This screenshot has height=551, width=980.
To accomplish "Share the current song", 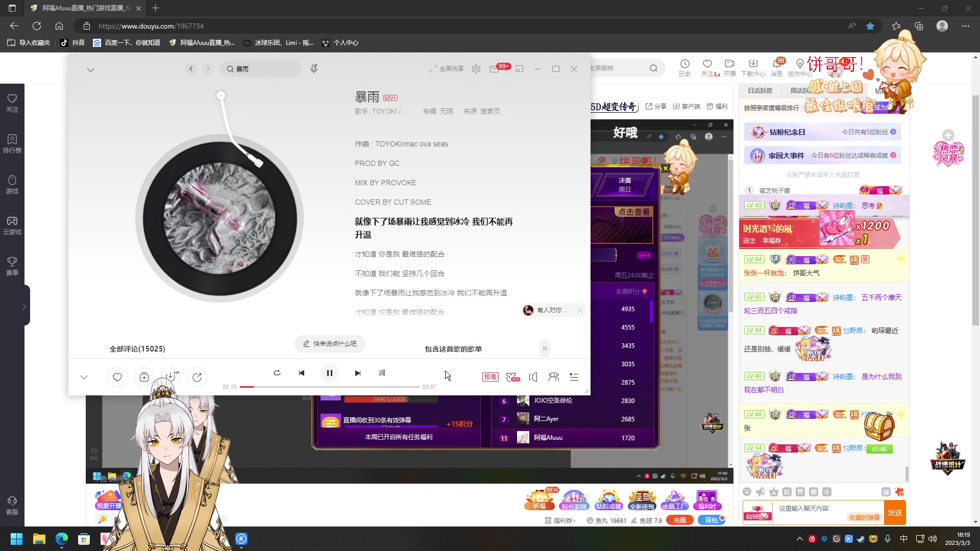I will click(197, 377).
